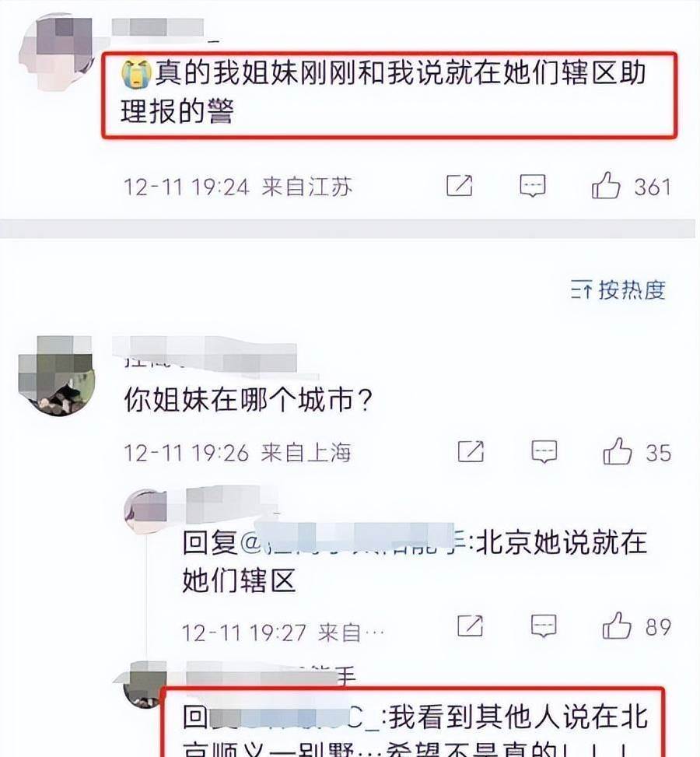Share the top comment from 江苏
700x757 pixels.
[459, 186]
